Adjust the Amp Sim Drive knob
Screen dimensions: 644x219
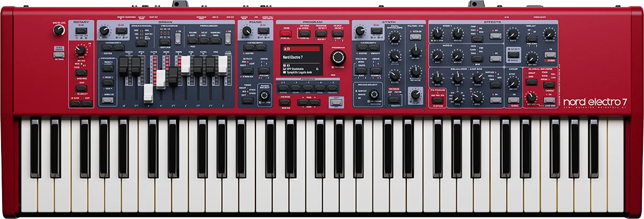click(478, 97)
